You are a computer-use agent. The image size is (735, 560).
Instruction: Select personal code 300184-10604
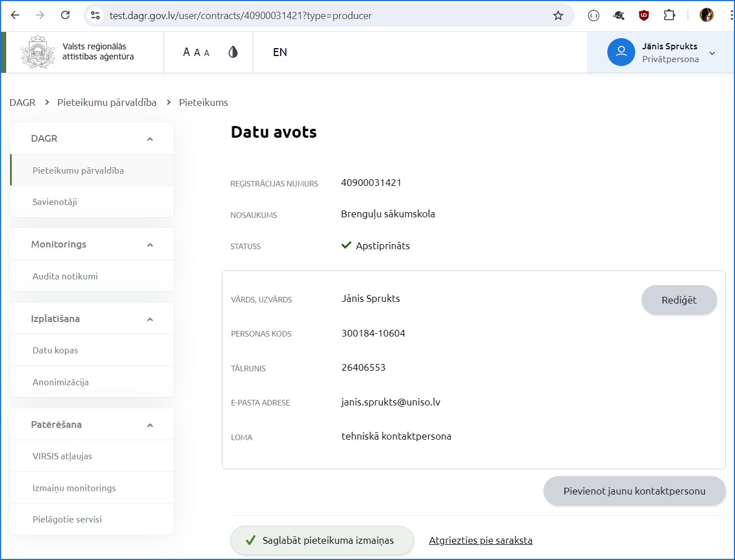[x=373, y=333]
